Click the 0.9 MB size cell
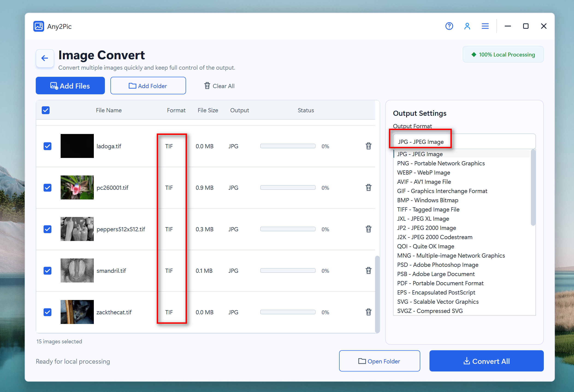Viewport: 574px width, 392px height. click(x=204, y=188)
